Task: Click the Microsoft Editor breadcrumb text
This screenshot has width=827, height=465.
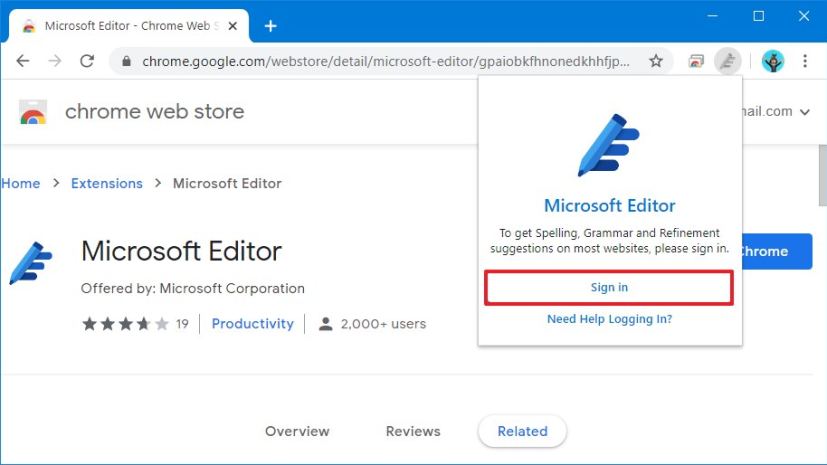Action: (227, 183)
